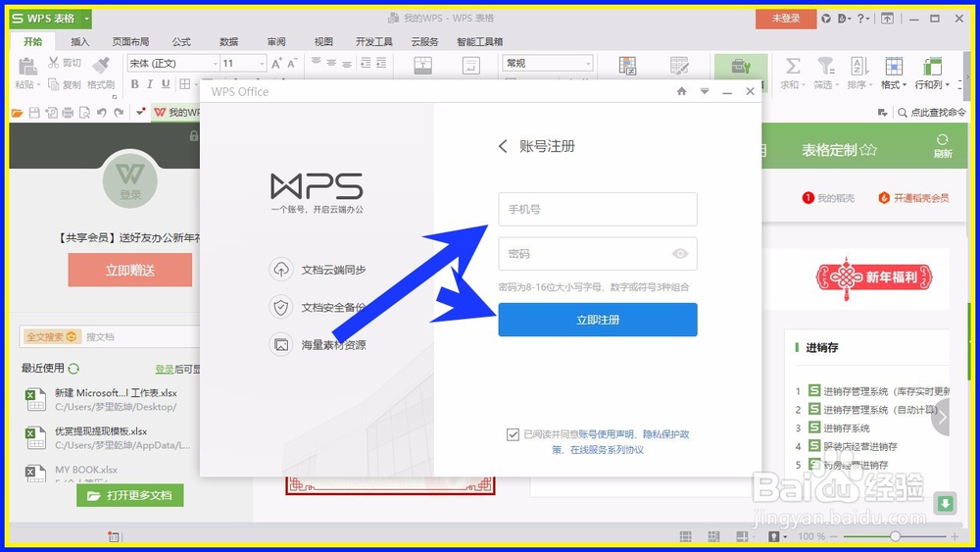The image size is (980, 552).
Task: Toggle password visibility eye icon
Action: coord(680,254)
